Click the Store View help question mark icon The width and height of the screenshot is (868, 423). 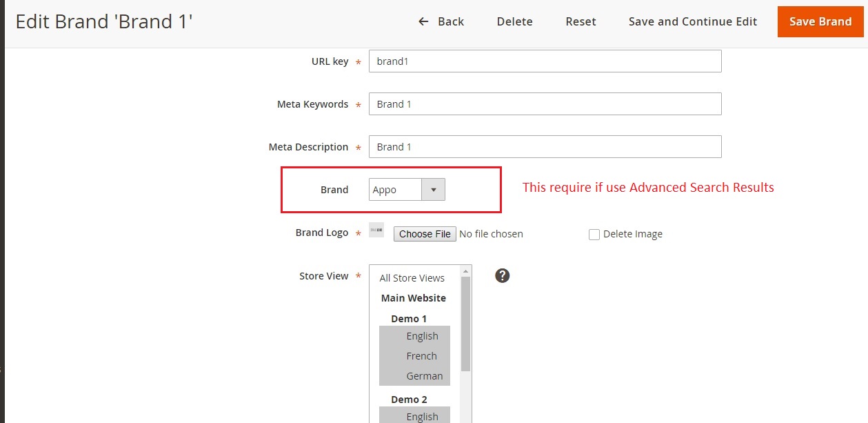tap(503, 276)
